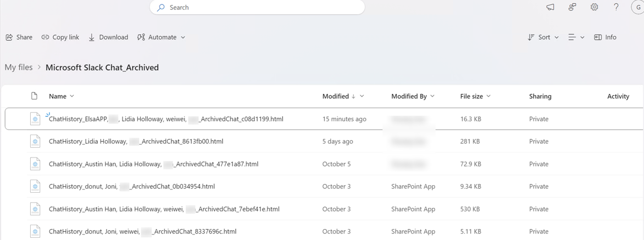The width and height of the screenshot is (644, 240).
Task: Open the ArchivedChat_477e1a87.html file name
Action: [154, 164]
